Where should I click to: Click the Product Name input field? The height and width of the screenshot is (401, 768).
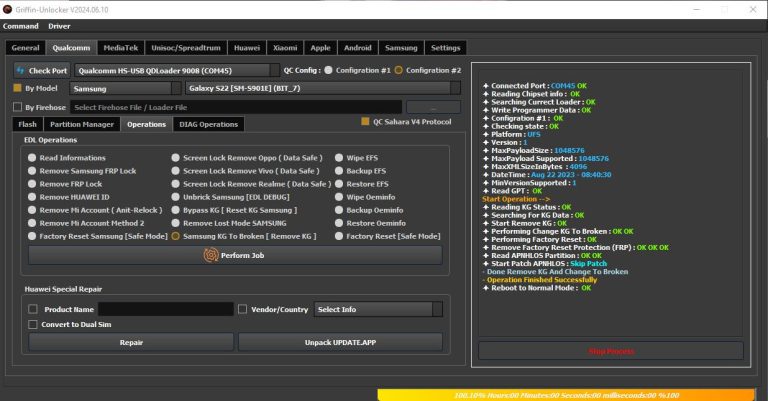click(165, 309)
